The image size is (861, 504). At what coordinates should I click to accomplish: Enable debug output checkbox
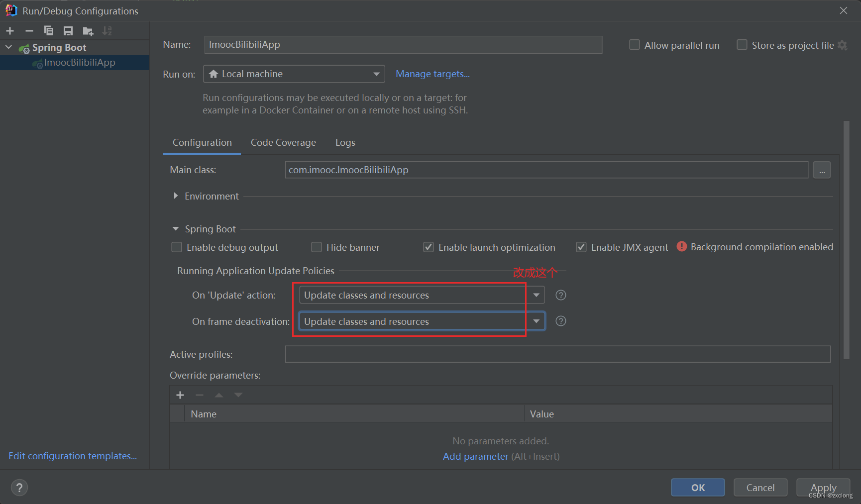click(x=177, y=247)
